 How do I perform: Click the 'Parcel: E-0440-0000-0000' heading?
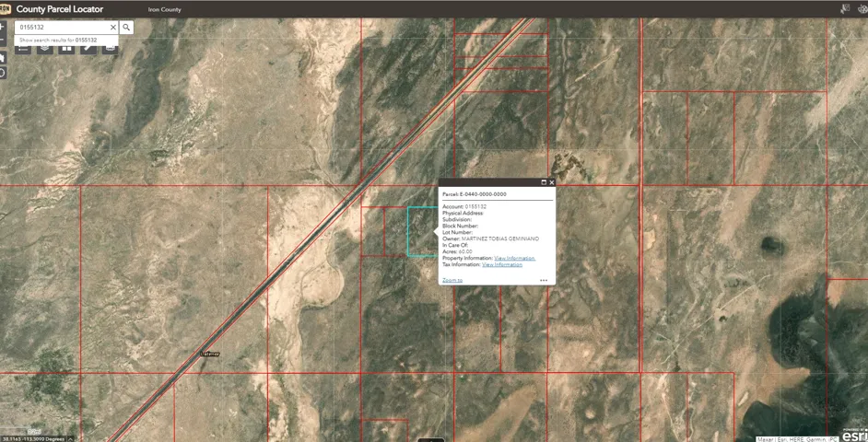(475, 194)
